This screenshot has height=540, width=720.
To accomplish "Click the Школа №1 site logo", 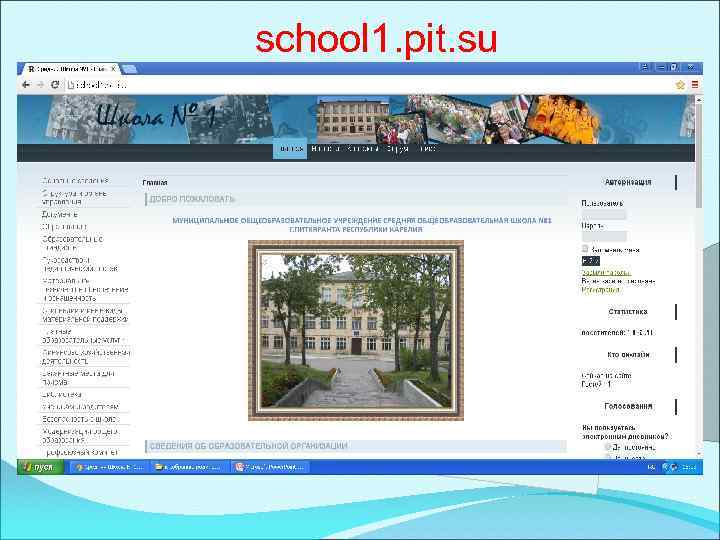I will coord(155,115).
